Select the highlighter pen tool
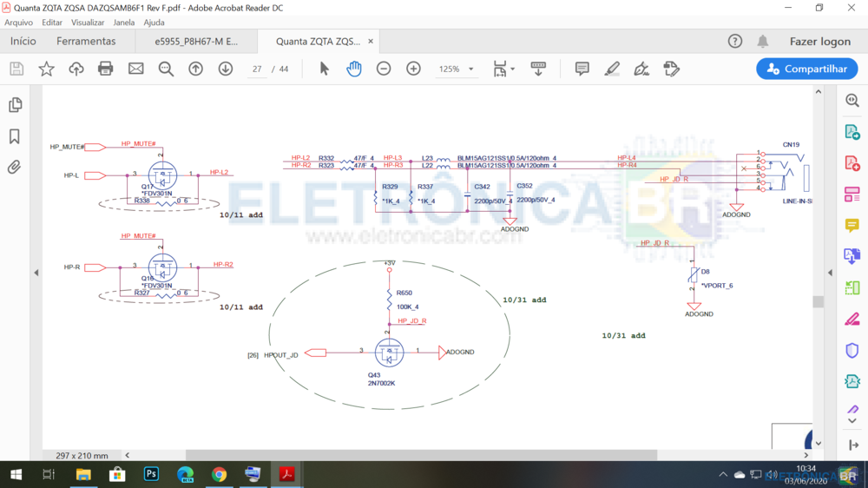 [x=612, y=69]
